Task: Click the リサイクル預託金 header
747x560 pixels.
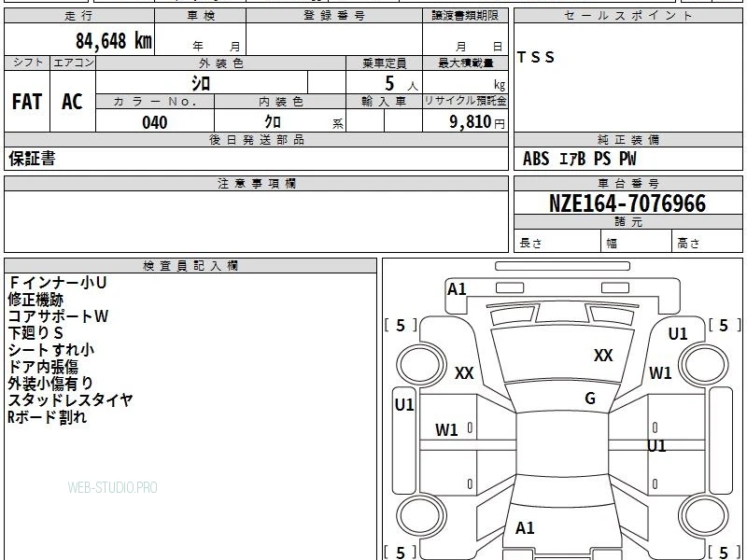Action: point(465,101)
